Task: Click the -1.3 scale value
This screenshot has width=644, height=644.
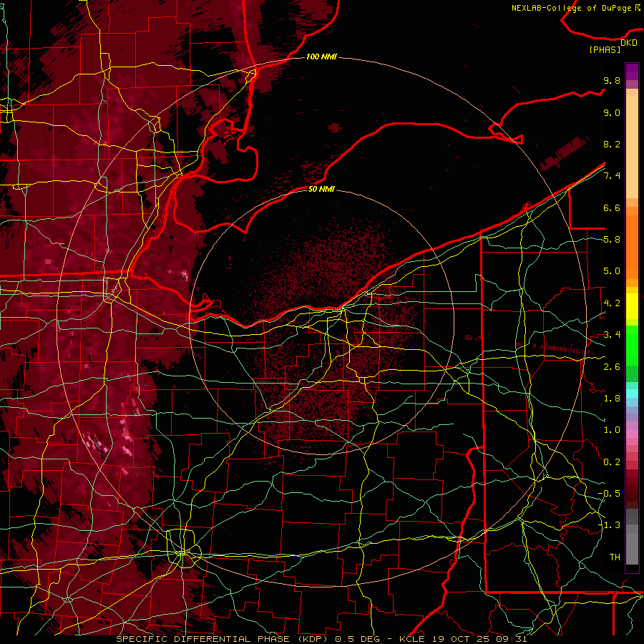Action: pyautogui.click(x=609, y=525)
